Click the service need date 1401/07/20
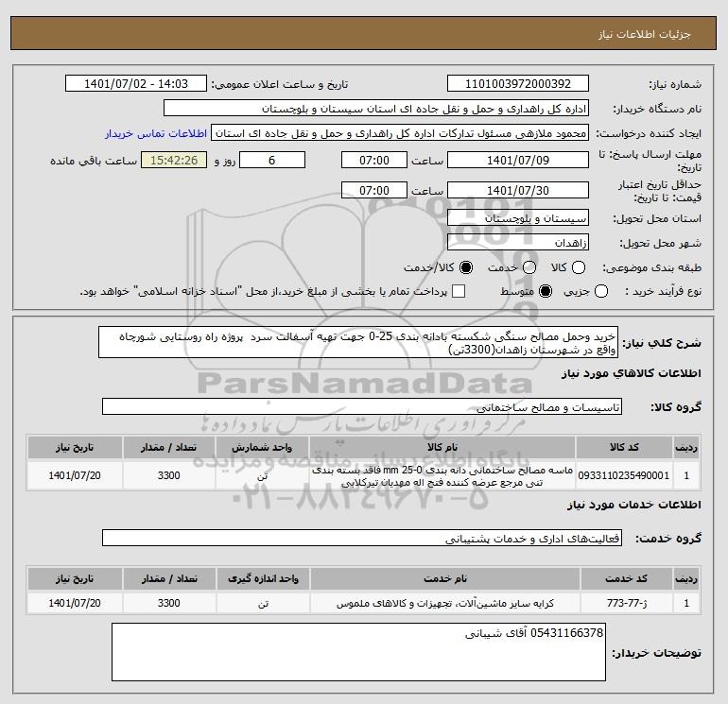The height and width of the screenshot is (704, 728). (75, 603)
